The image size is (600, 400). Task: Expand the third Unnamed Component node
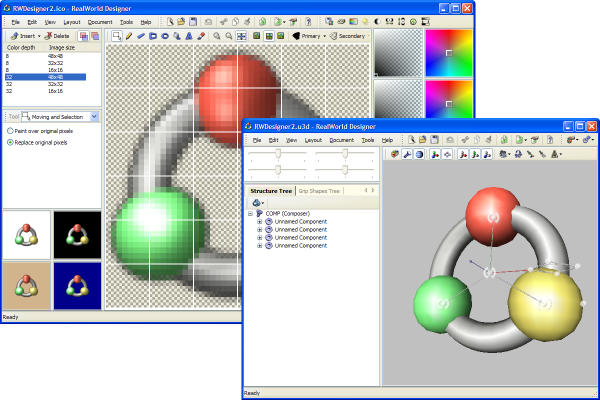(x=259, y=238)
